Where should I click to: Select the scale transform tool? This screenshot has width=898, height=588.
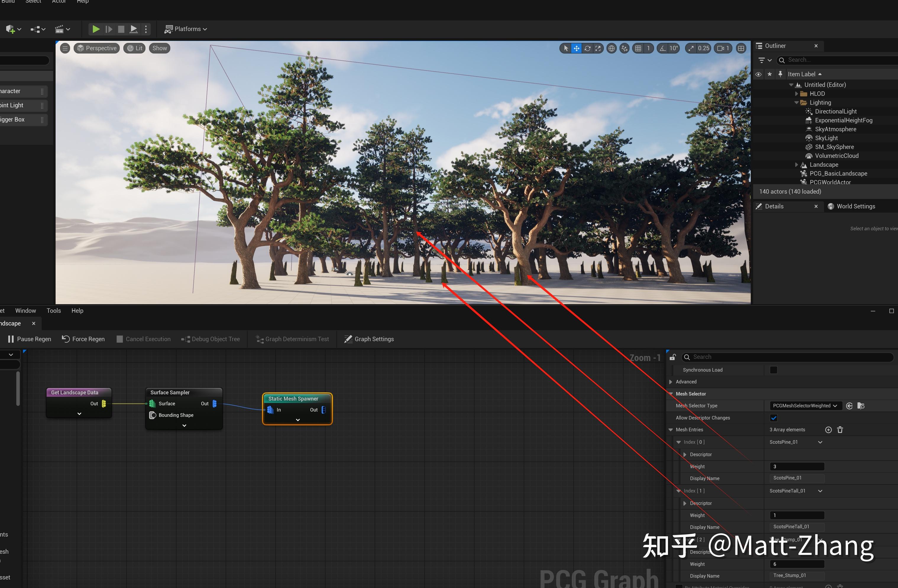click(x=598, y=48)
